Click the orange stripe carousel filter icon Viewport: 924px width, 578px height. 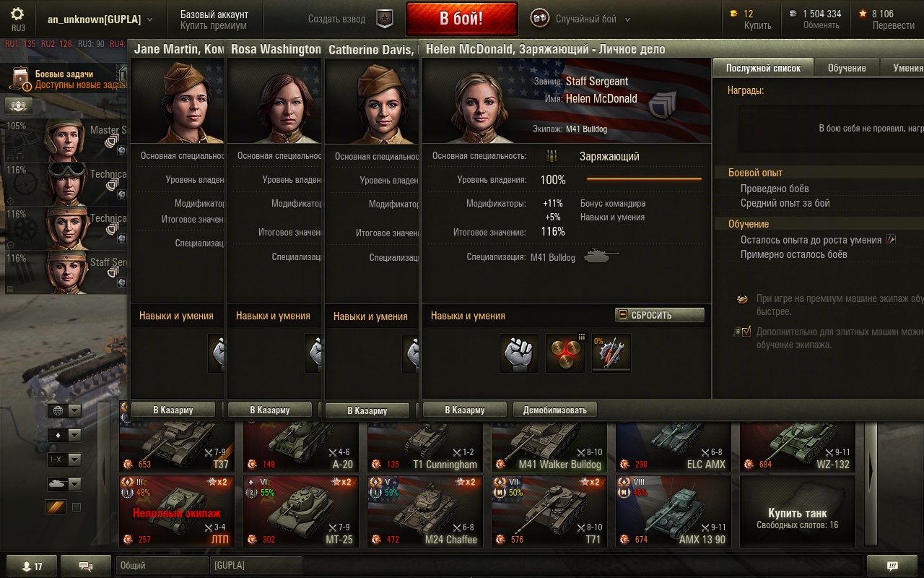pos(56,507)
